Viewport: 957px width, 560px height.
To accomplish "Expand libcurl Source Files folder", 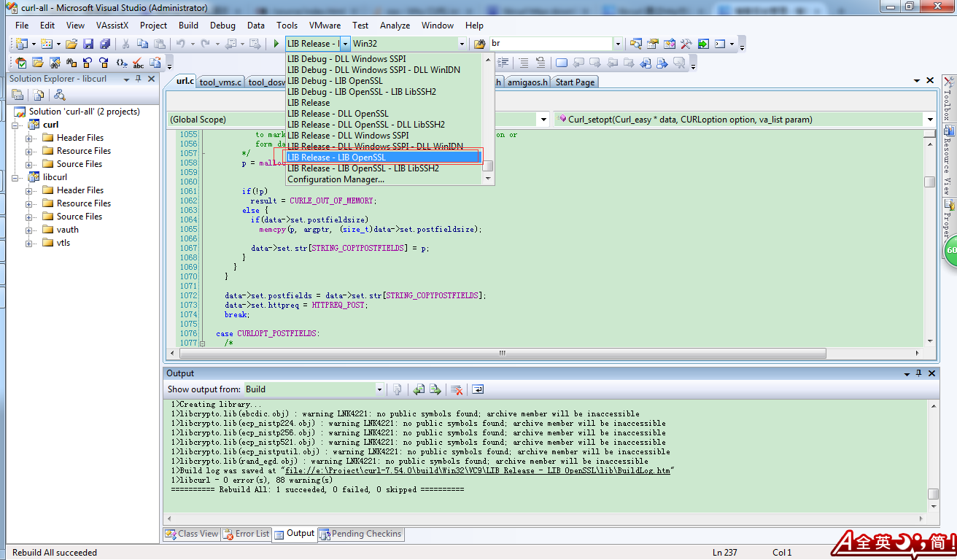I will pos(30,217).
